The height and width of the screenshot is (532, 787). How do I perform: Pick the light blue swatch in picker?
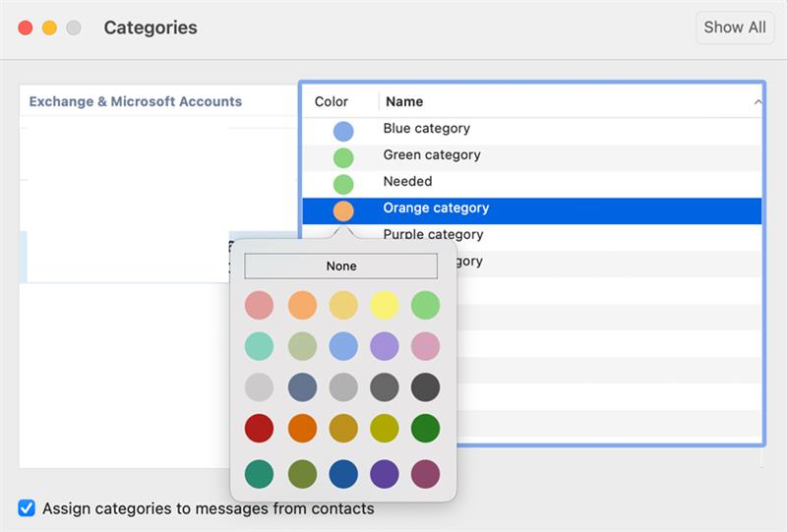[343, 346]
